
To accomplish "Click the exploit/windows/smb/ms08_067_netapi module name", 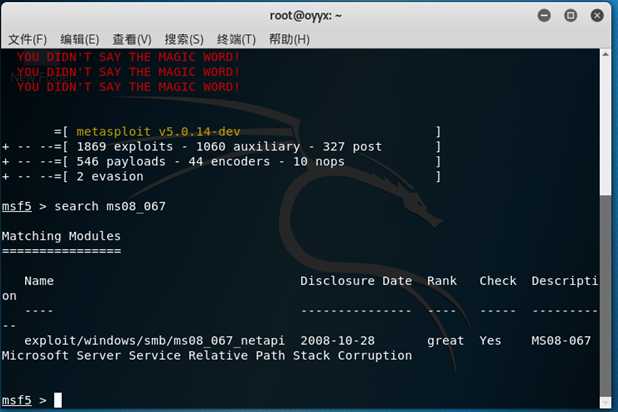I will 154,341.
